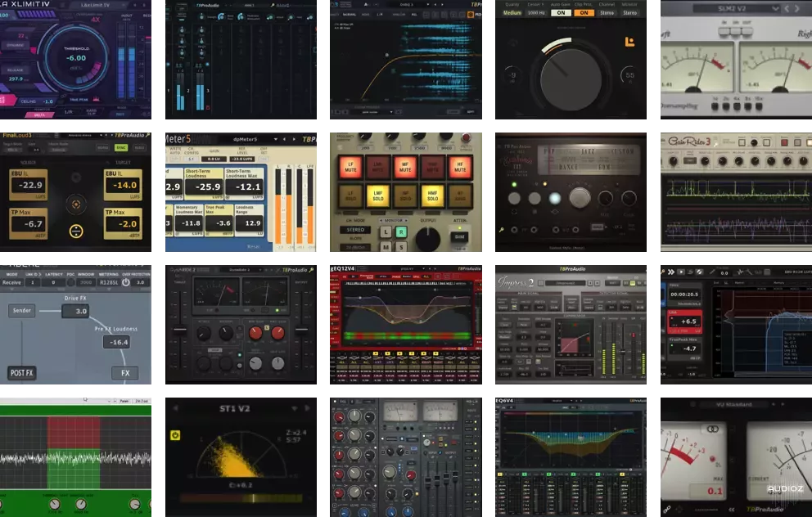812x517 pixels.
Task: Turn off orange Clip Prot. ON button
Action: coord(584,12)
